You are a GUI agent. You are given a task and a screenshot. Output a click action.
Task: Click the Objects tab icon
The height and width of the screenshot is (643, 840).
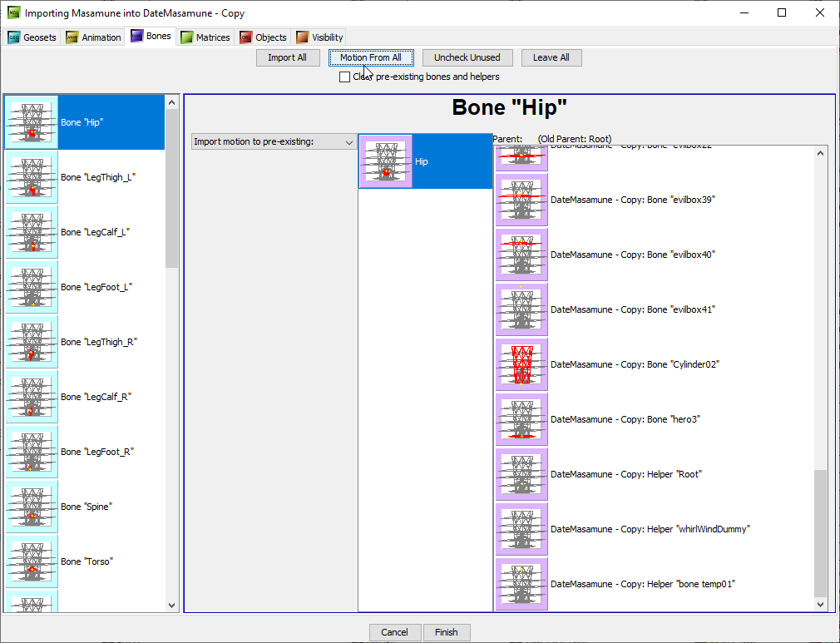coord(246,37)
